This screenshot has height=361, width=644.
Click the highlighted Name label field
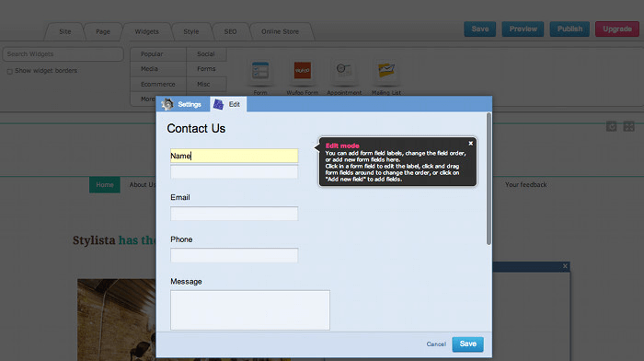click(x=234, y=156)
